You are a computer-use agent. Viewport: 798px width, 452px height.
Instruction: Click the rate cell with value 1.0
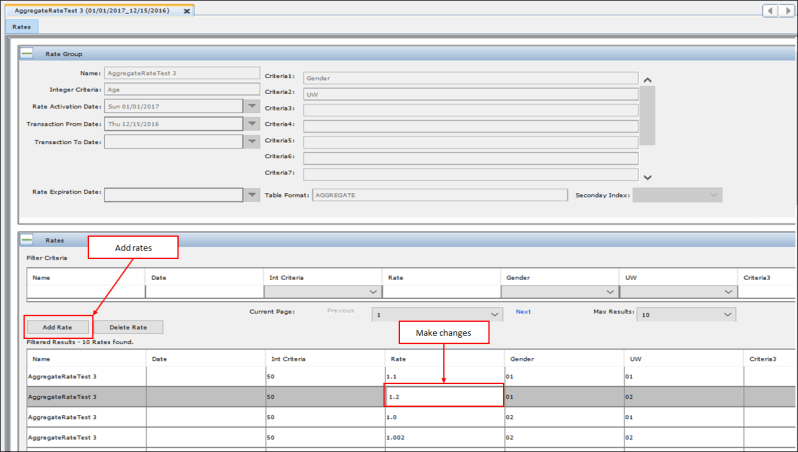coord(445,417)
